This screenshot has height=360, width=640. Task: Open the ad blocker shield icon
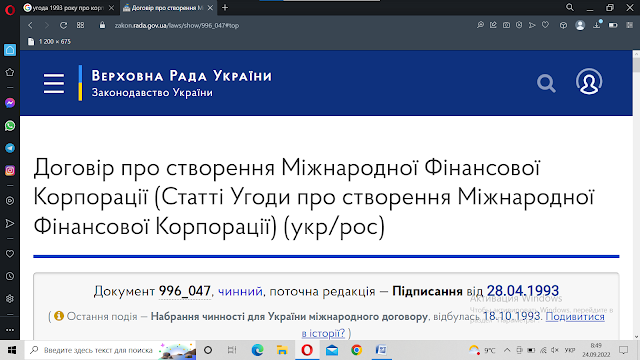[x=519, y=25]
